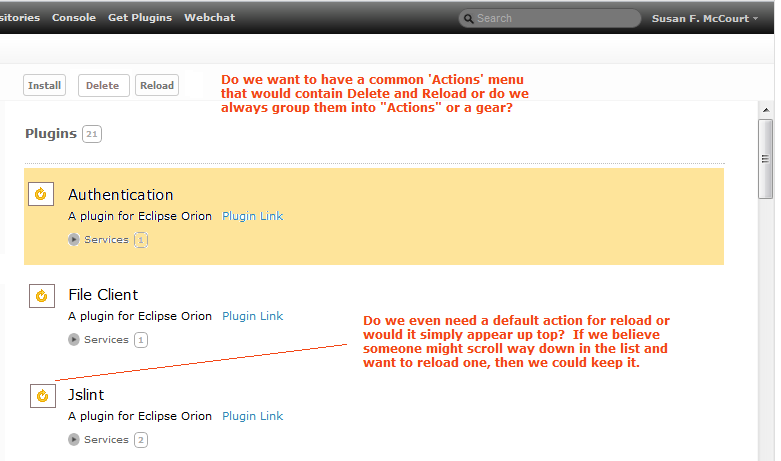Click the Plugins count badge 21
Image resolution: width=781 pixels, height=461 pixels.
pyautogui.click(x=92, y=134)
